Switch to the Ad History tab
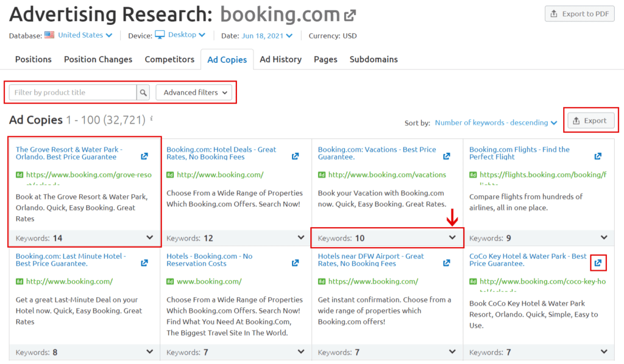The width and height of the screenshot is (624, 364). 280,59
